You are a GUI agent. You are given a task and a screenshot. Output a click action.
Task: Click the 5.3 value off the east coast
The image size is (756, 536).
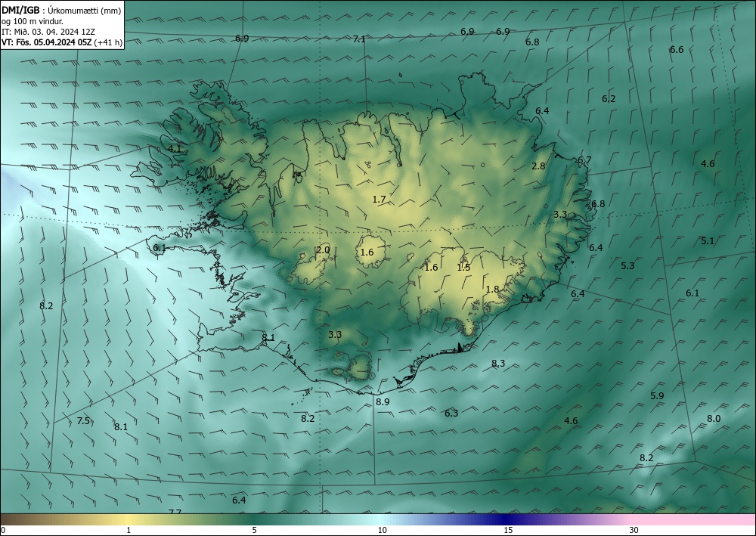[627, 265]
